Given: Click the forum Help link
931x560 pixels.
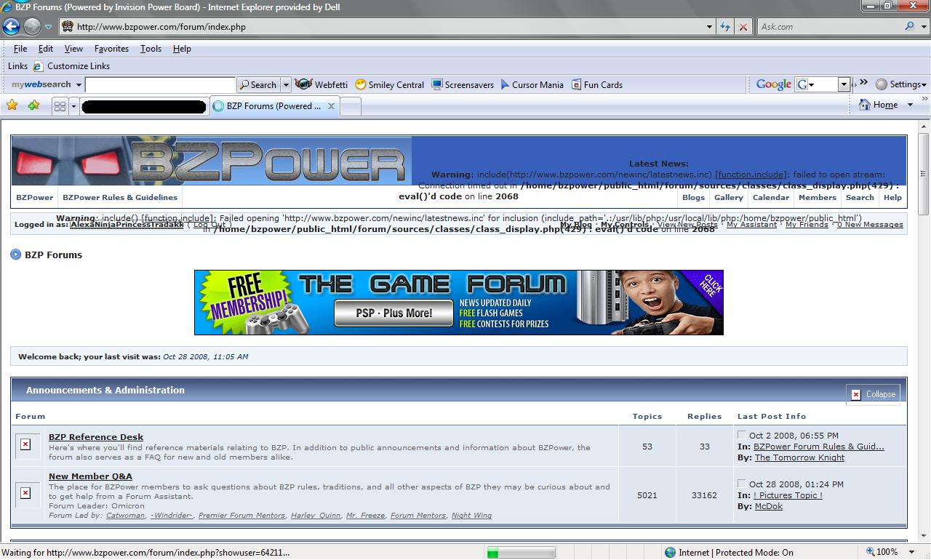Looking at the screenshot, I should 892,197.
